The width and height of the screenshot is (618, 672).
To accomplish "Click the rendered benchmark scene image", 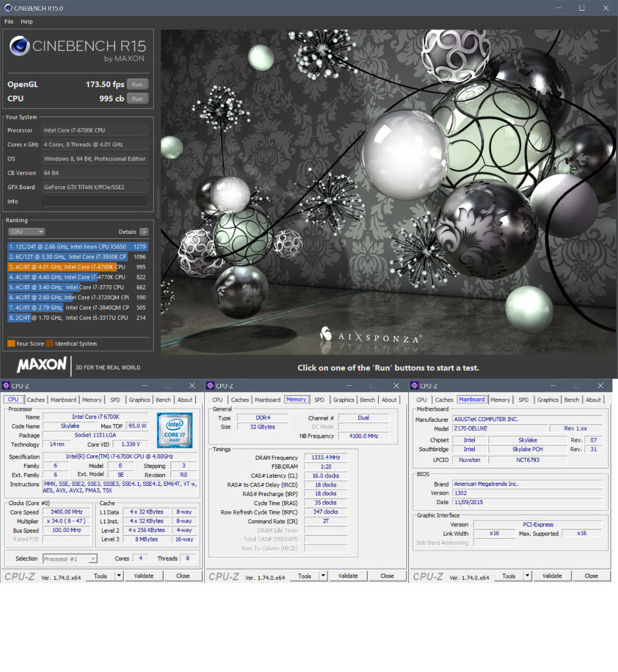I will click(389, 192).
